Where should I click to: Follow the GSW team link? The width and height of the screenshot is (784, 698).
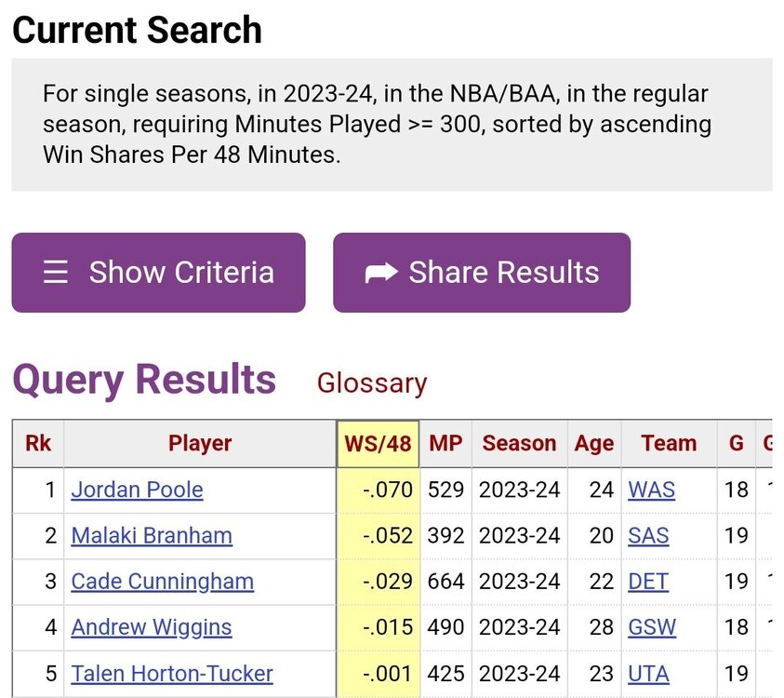pyautogui.click(x=652, y=627)
